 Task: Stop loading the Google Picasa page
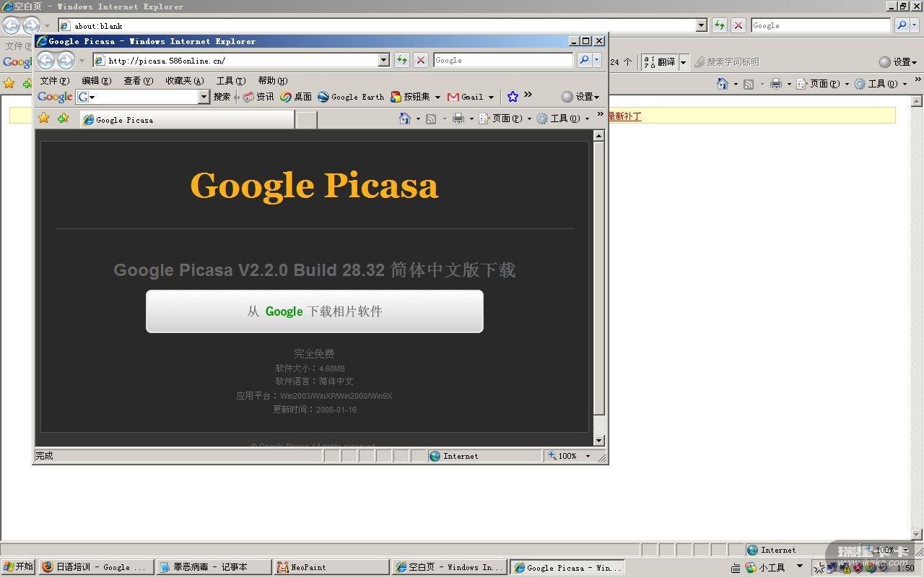pyautogui.click(x=421, y=60)
